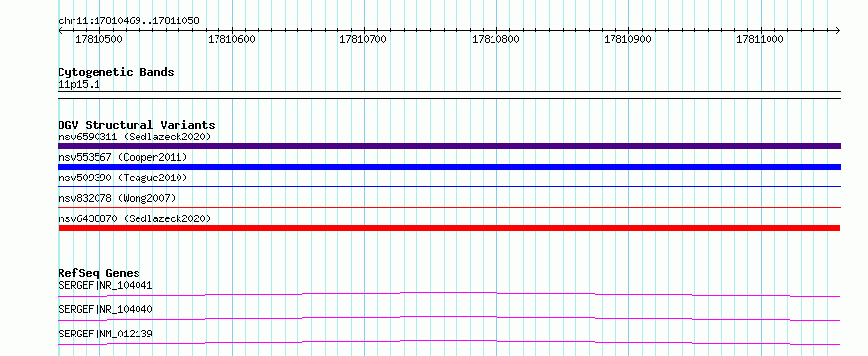
Task: Click the right arrowhead of the ruler
Action: point(837,30)
